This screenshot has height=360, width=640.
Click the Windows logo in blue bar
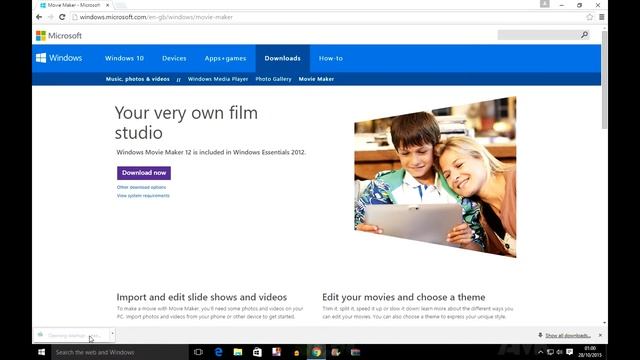pyautogui.click(x=59, y=58)
